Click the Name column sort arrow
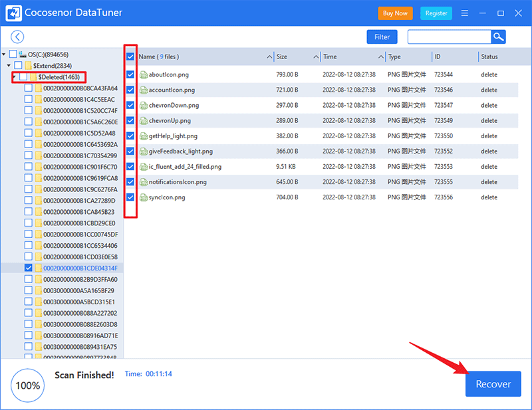The image size is (532, 410). [x=269, y=56]
